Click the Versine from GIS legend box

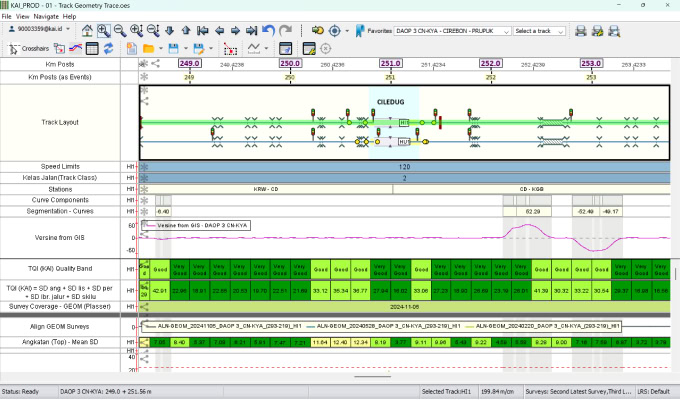click(196, 226)
